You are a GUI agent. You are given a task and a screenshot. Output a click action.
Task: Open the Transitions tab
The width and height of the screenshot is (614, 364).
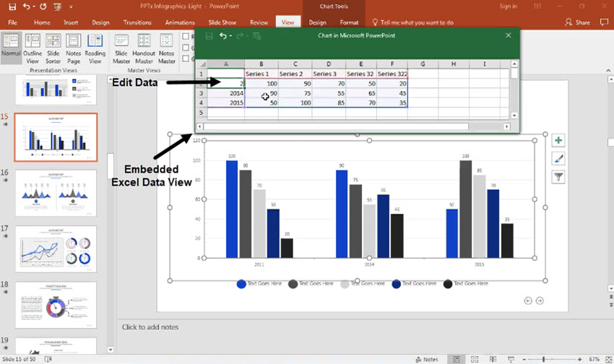tap(137, 22)
